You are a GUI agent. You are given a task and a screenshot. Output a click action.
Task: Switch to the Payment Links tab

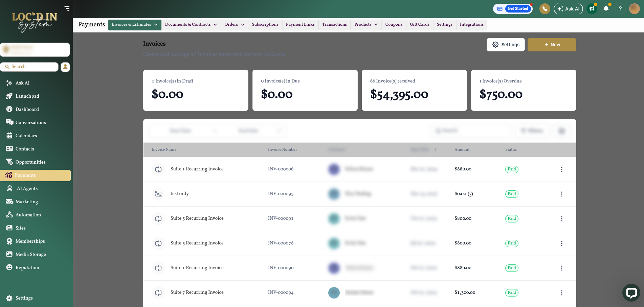[x=300, y=25]
